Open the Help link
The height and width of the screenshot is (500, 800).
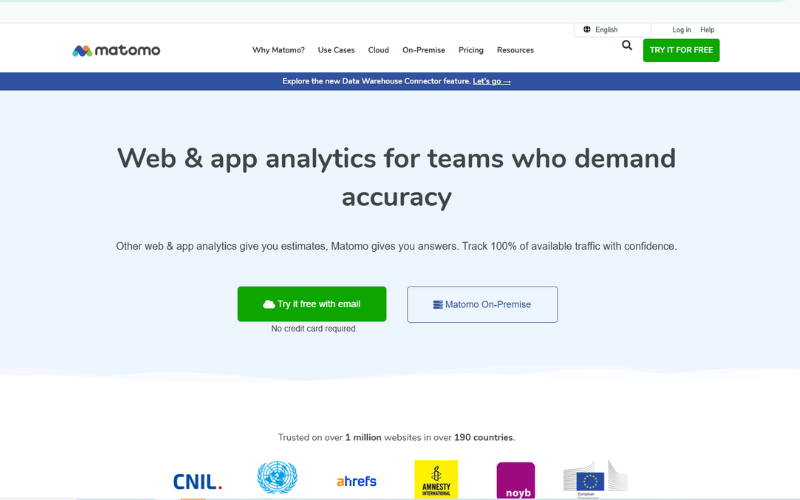(x=707, y=30)
